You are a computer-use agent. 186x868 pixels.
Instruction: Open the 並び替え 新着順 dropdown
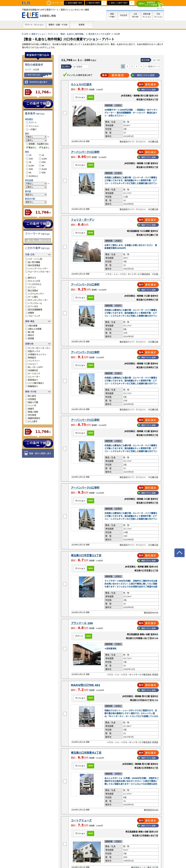click(x=80, y=67)
